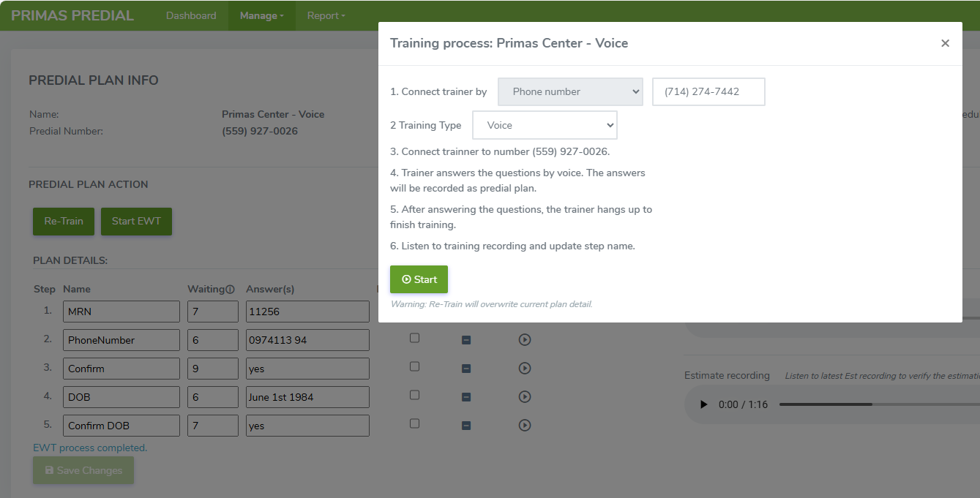This screenshot has height=498, width=980.
Task: Check the box in Confirm step row
Action: click(415, 366)
